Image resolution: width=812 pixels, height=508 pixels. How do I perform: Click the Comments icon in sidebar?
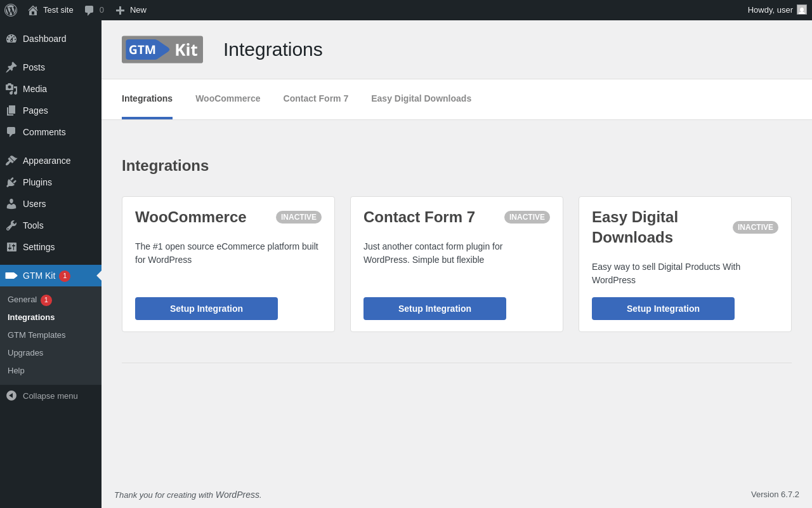[11, 132]
